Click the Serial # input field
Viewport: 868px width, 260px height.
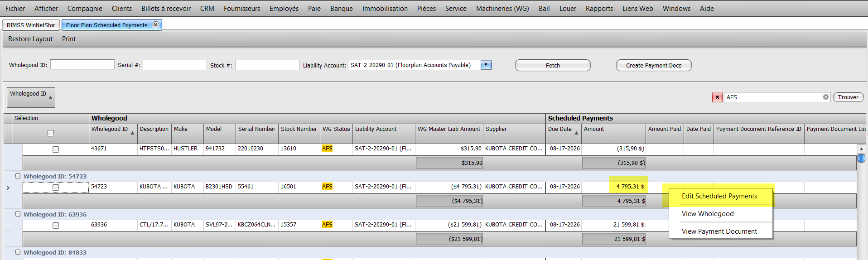175,65
